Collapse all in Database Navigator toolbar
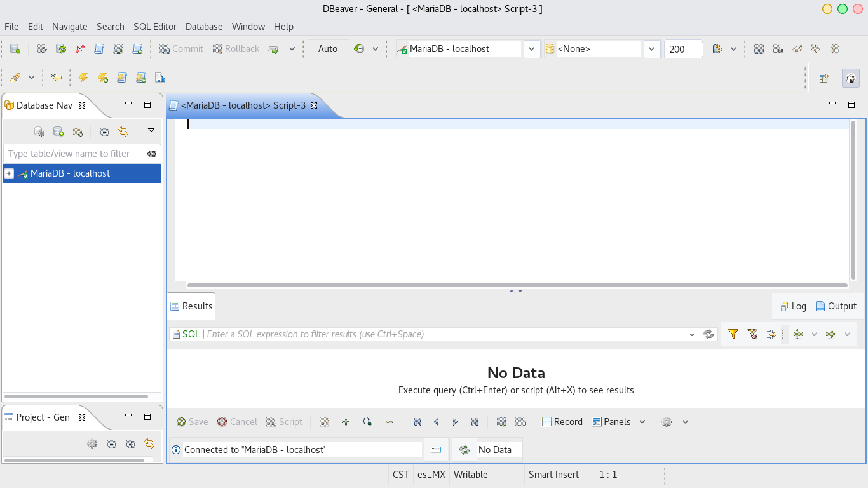Viewport: 868px width, 488px height. (105, 132)
